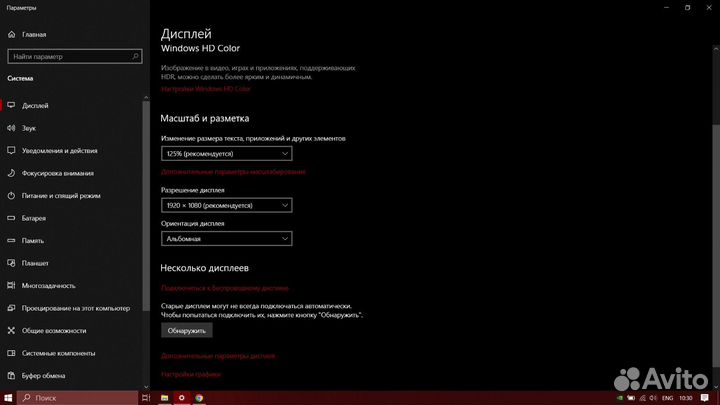720x405 pixels.
Task: Open Настройки графики link
Action: tap(191, 374)
